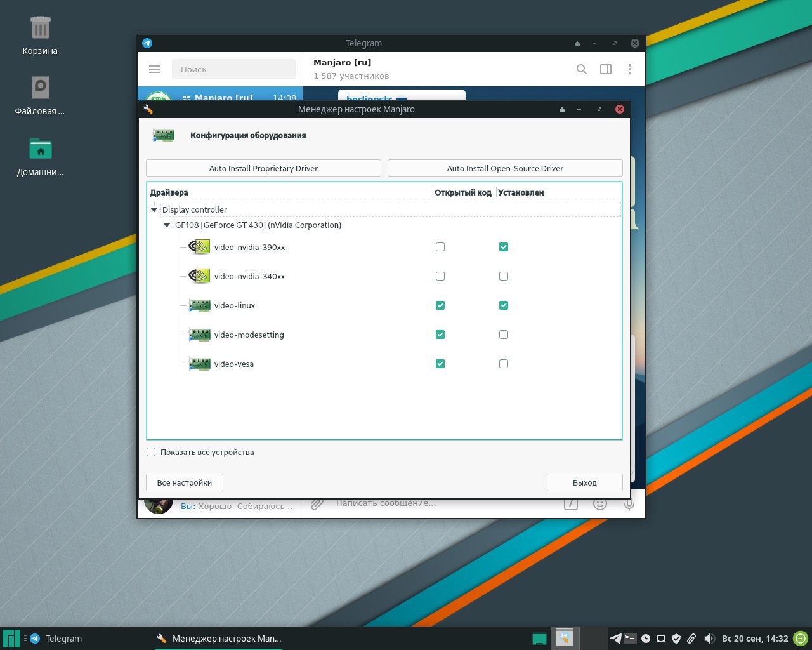
Task: Open the Telegram emoji picker
Action: (x=600, y=504)
